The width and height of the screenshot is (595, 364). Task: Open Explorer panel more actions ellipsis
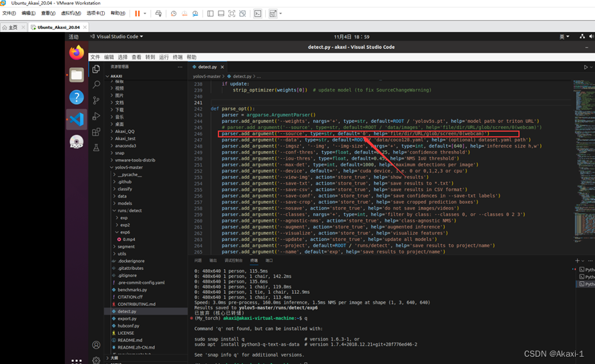180,67
